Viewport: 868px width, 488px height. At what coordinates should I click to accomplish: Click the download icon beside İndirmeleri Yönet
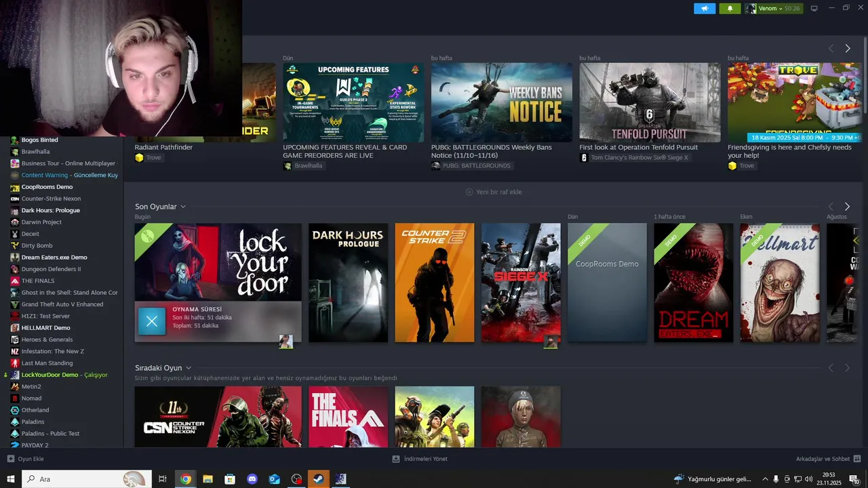[x=396, y=459]
